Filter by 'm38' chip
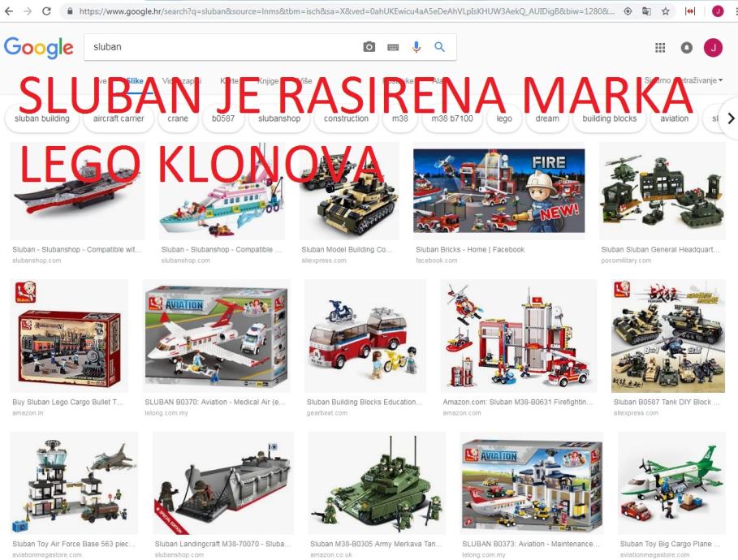The width and height of the screenshot is (738, 560). tap(400, 118)
